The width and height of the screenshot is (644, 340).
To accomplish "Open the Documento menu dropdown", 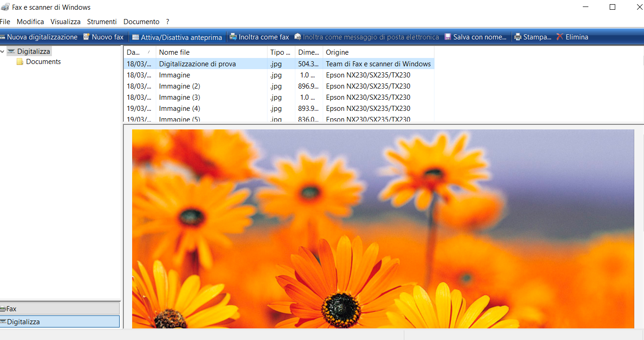I will click(x=141, y=21).
